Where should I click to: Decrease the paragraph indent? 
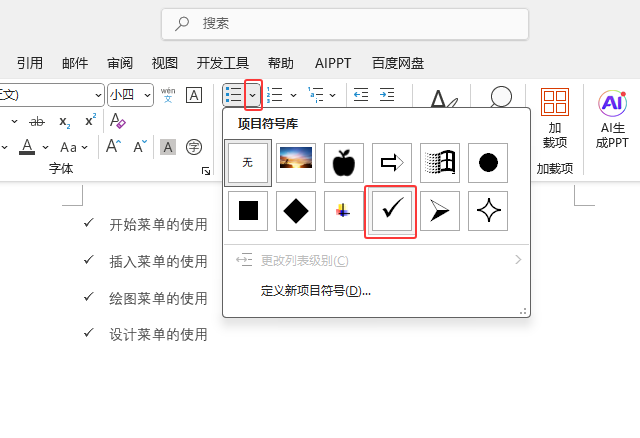pos(361,95)
